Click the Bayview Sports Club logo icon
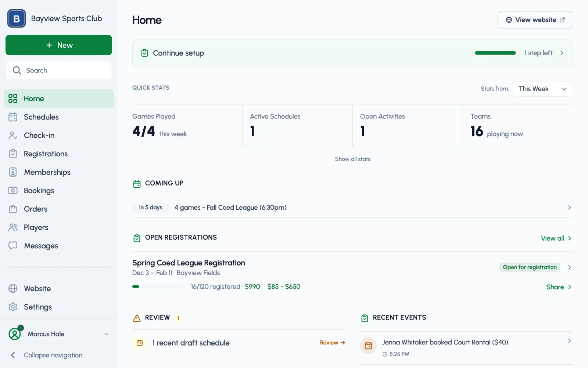588x368 pixels. point(17,18)
